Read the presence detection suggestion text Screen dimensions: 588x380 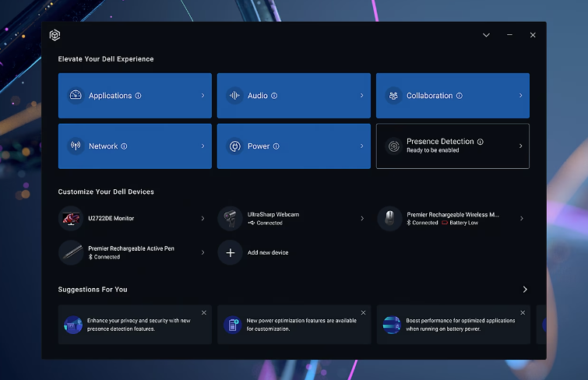[139, 325]
